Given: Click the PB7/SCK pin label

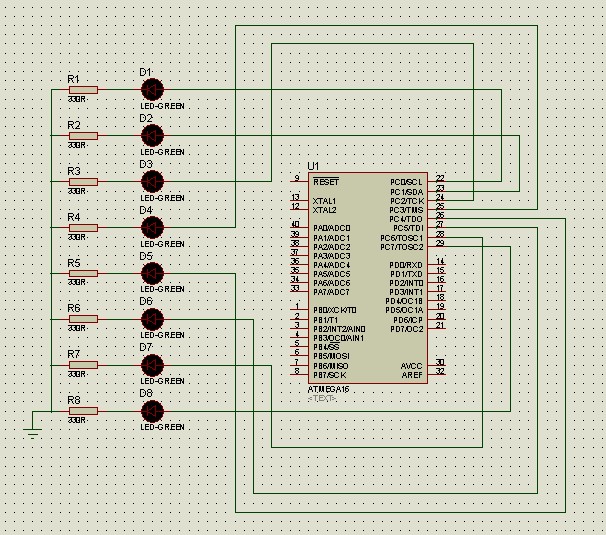Looking at the screenshot, I should pyautogui.click(x=330, y=375).
